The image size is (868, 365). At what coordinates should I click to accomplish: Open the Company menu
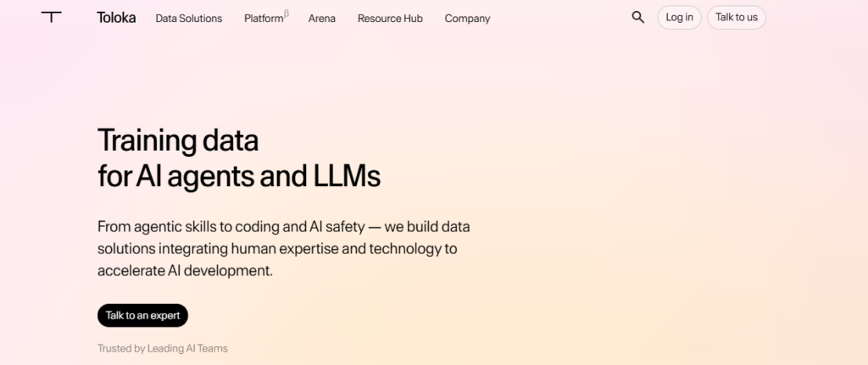pos(467,19)
